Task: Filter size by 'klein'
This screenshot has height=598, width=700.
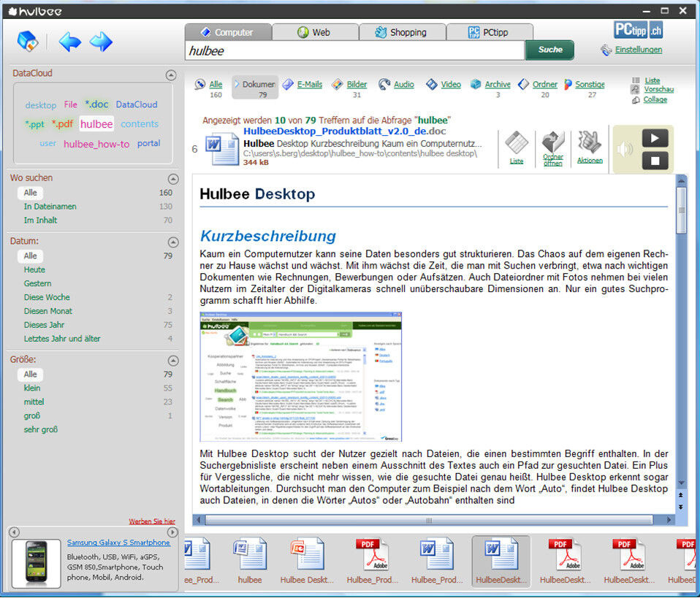Action: point(32,388)
